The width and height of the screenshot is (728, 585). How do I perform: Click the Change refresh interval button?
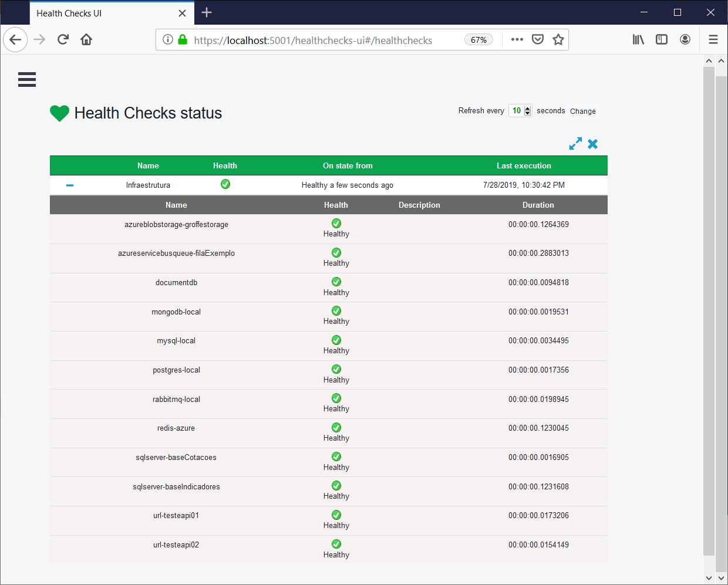(x=582, y=111)
